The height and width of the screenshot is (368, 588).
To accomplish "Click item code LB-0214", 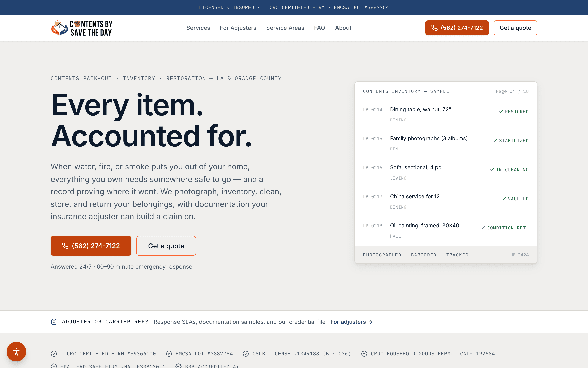I will tap(372, 110).
